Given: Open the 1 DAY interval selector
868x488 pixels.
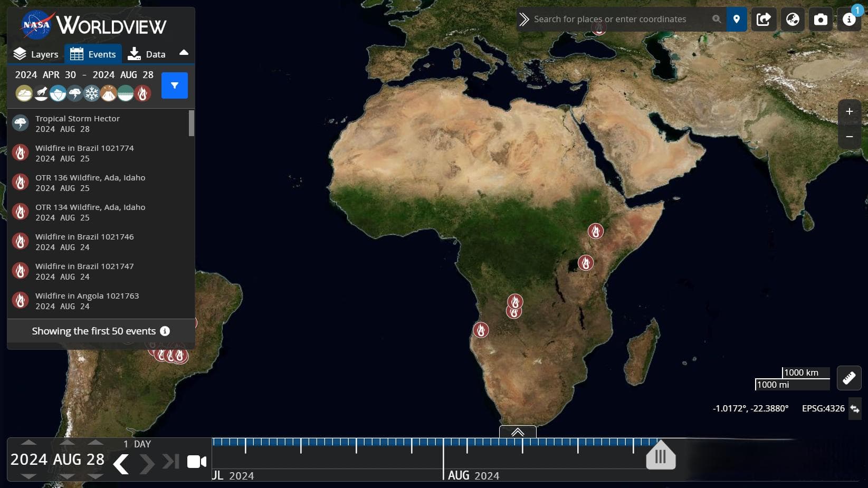Looking at the screenshot, I should tap(137, 444).
